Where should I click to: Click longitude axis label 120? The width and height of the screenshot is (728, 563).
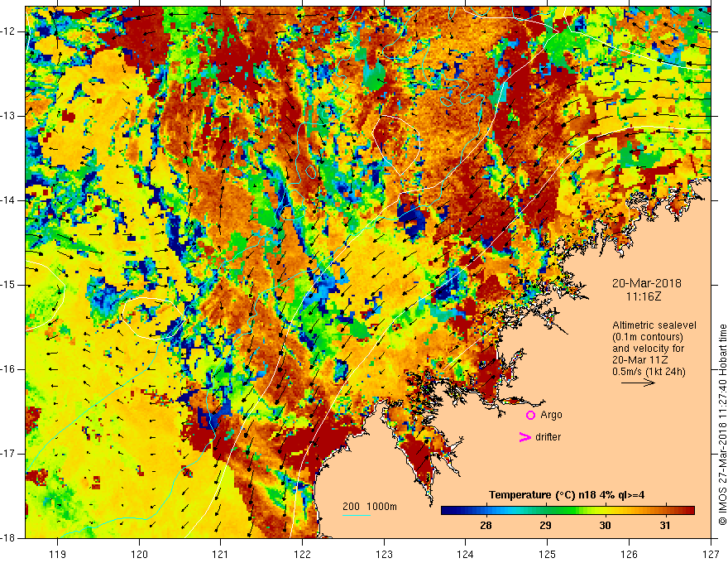pos(139,554)
